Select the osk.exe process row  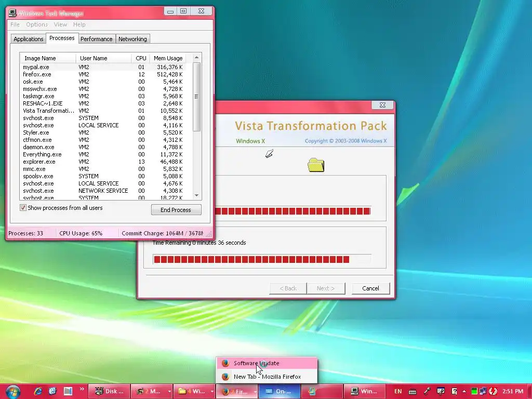(x=103, y=82)
